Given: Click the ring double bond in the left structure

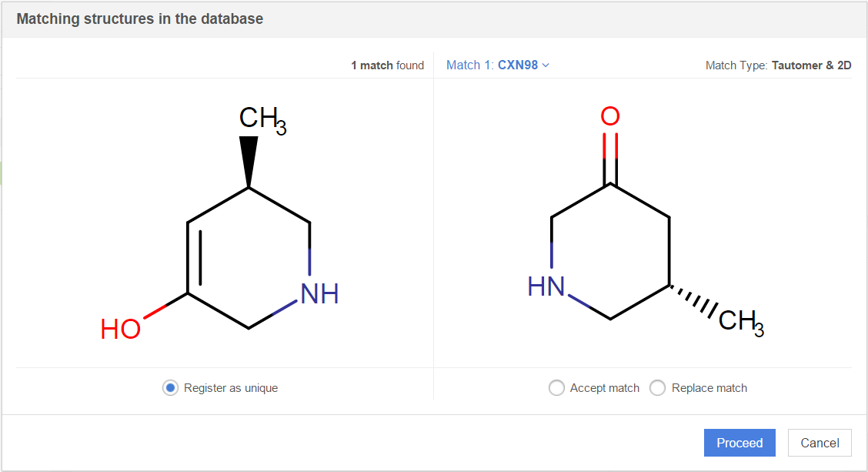Looking at the screenshot, I should pos(194,258).
